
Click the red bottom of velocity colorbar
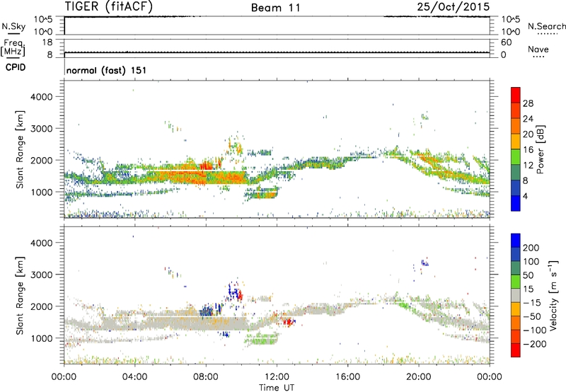(x=516, y=350)
